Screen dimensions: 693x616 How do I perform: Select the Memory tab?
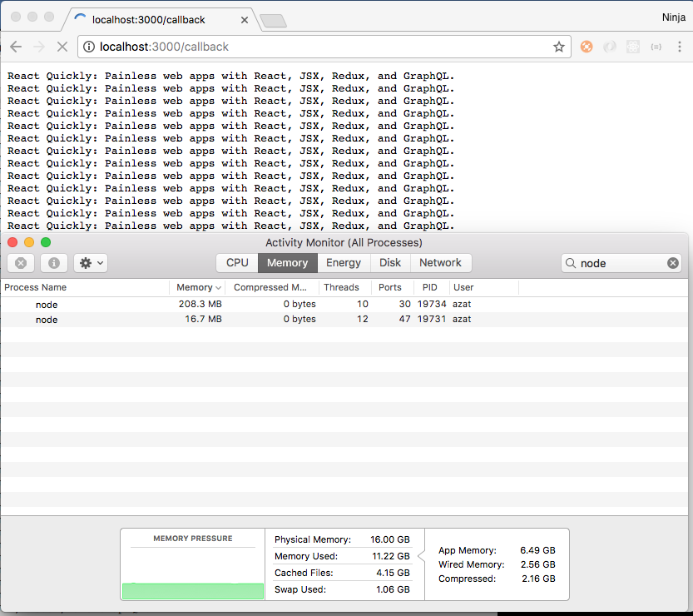pyautogui.click(x=287, y=263)
